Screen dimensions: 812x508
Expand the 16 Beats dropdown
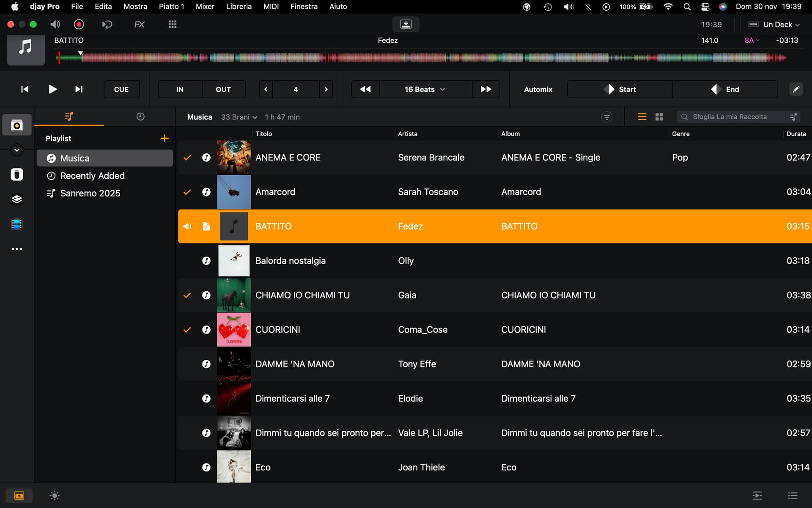[425, 89]
